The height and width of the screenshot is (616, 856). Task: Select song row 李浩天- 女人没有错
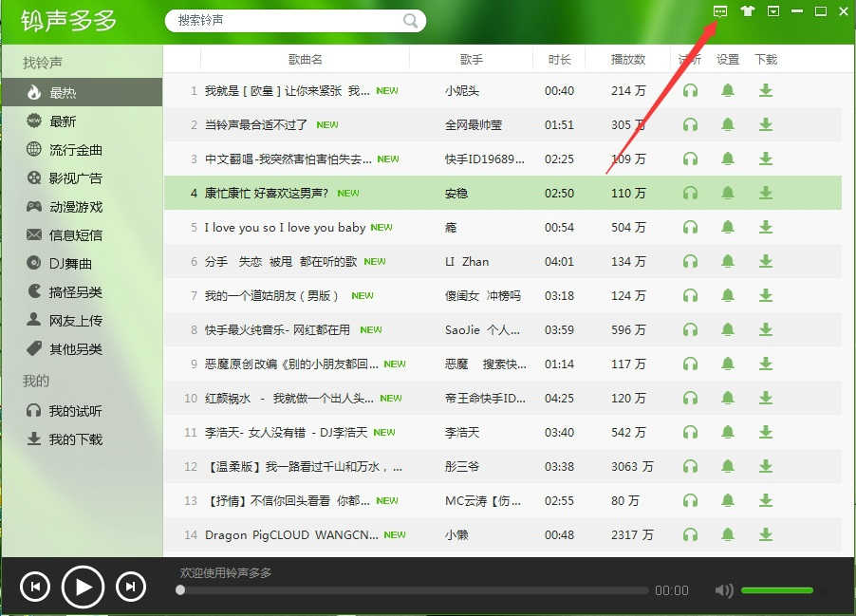pos(502,433)
